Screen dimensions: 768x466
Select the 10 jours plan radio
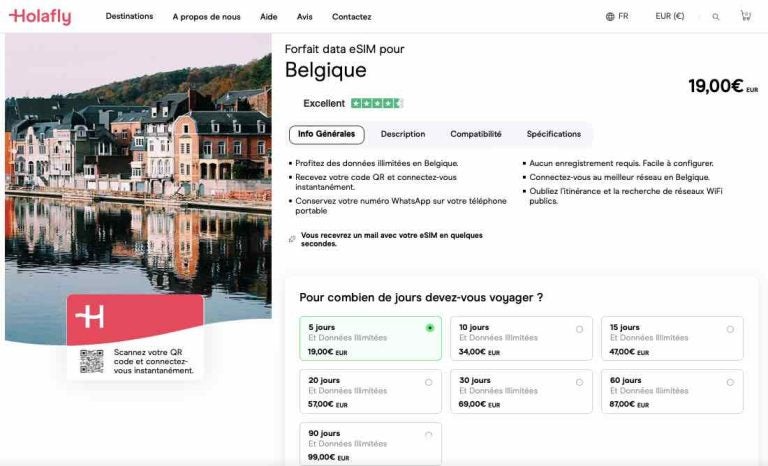coord(580,328)
